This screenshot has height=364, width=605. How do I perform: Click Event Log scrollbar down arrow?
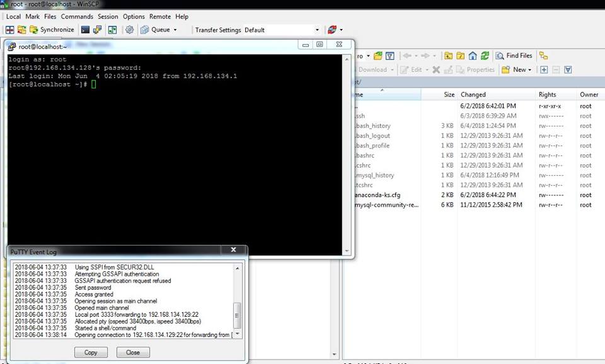[238, 334]
